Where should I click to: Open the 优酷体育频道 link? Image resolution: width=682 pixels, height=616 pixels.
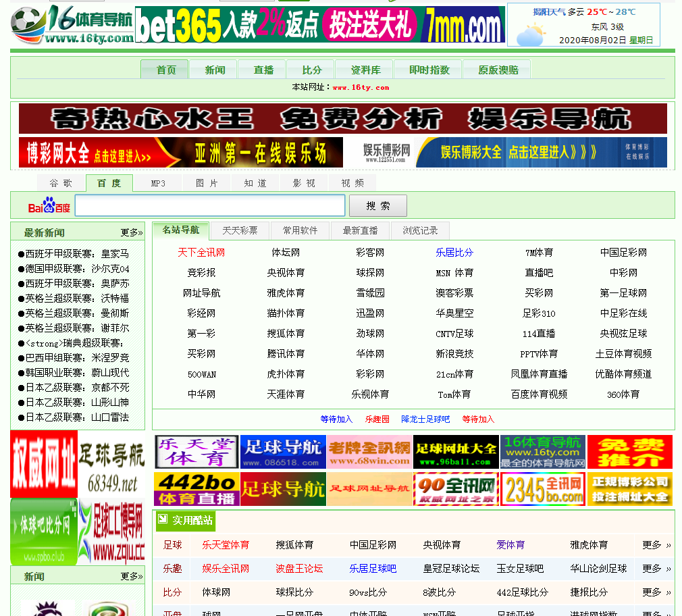pos(623,374)
